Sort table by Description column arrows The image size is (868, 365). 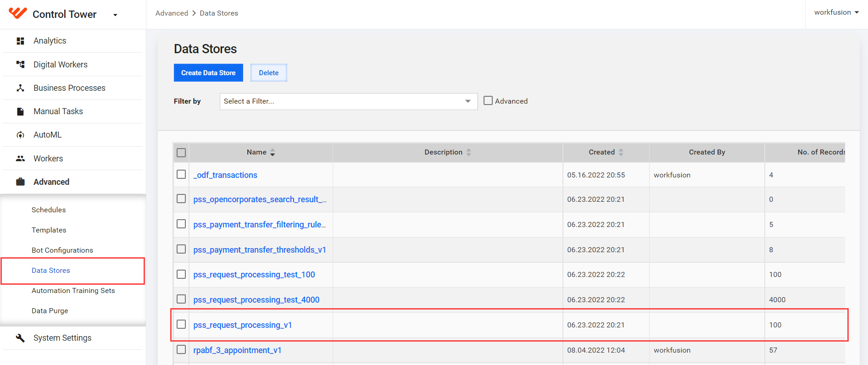point(468,153)
